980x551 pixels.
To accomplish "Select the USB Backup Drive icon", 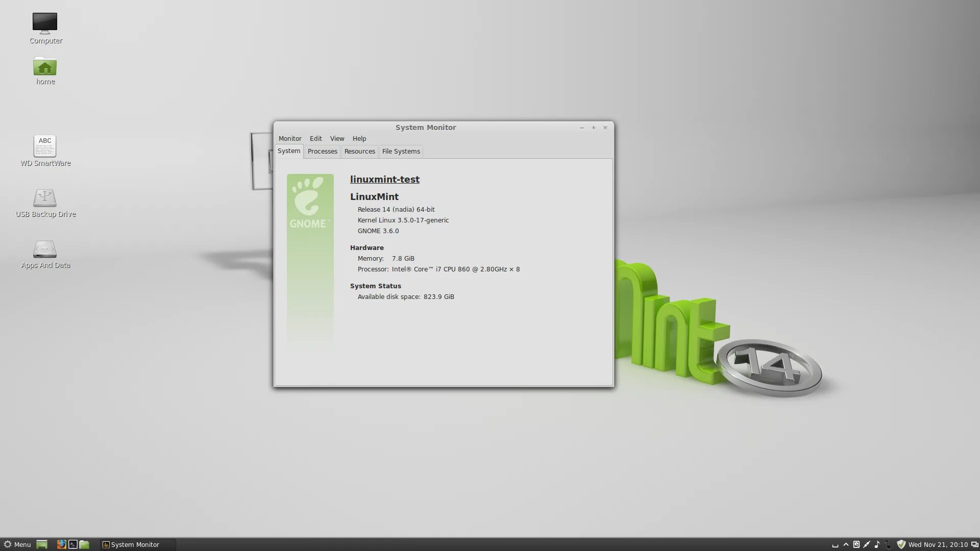I will click(45, 198).
